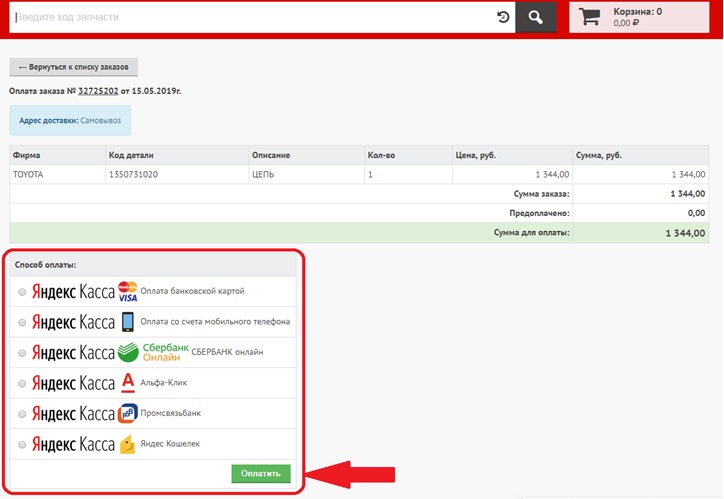Select mobile phone account payment radio
The width and height of the screenshot is (724, 499).
tap(22, 322)
